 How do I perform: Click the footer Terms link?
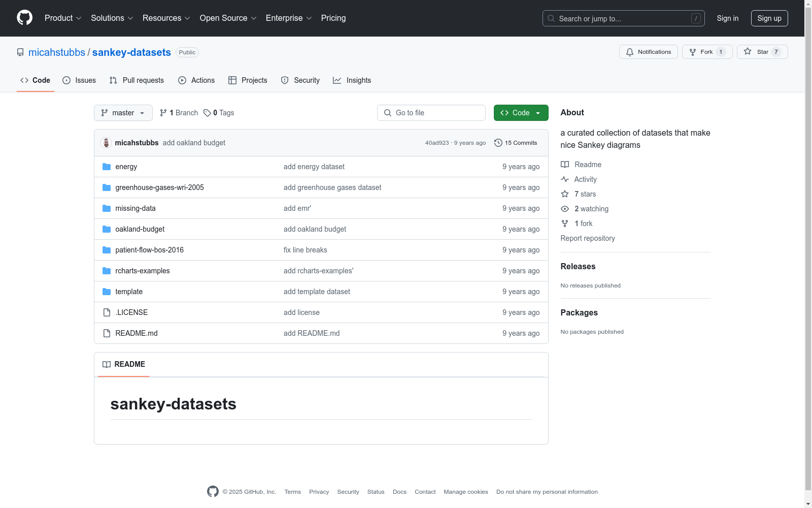pos(293,492)
